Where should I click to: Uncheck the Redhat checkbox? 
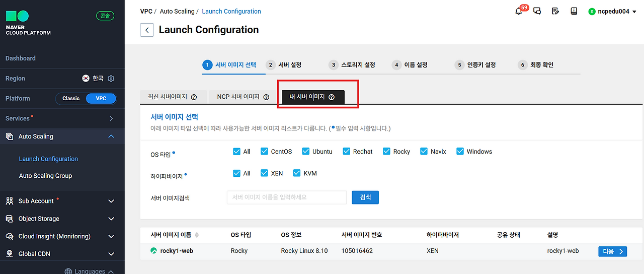click(347, 151)
